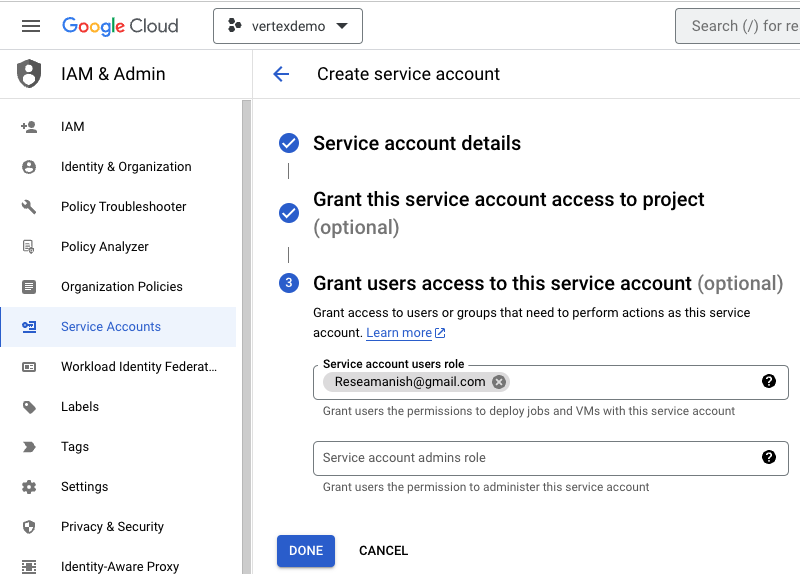Click the search bar at top
This screenshot has width=800, height=574.
[740, 26]
